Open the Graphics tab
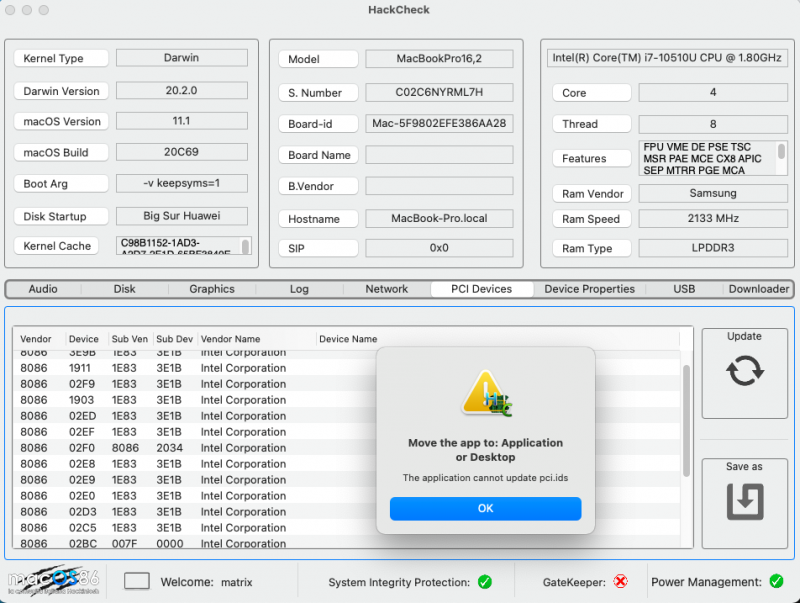 pyautogui.click(x=212, y=289)
